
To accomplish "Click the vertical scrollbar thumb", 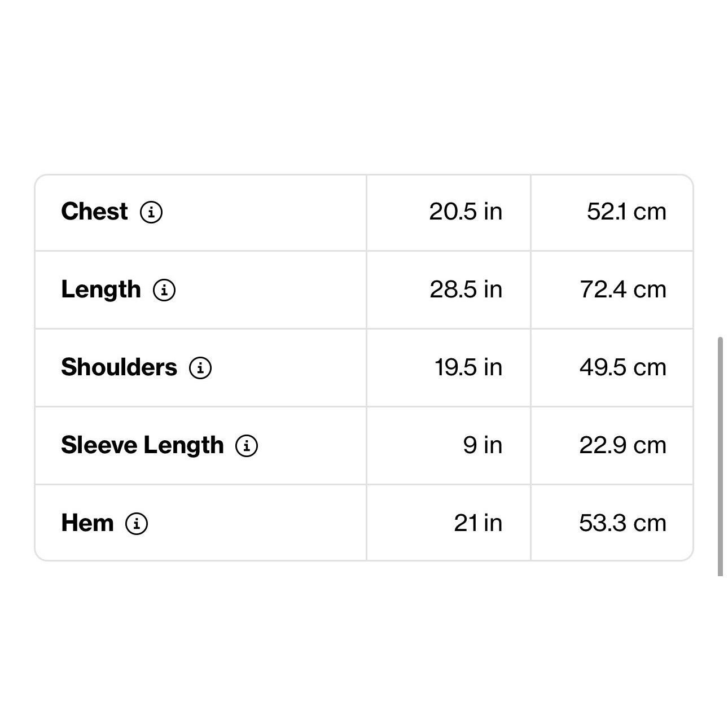I will pyautogui.click(x=720, y=457).
